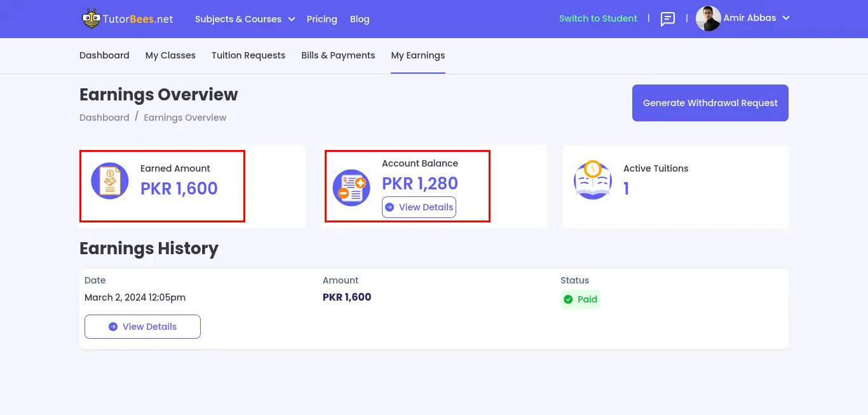Click the TutorBees.net bee logo
868x415 pixels.
91,18
